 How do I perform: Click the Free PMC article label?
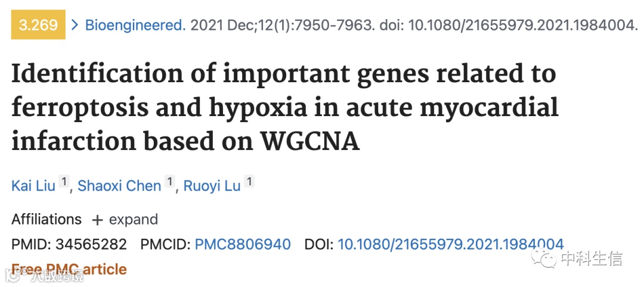click(69, 269)
